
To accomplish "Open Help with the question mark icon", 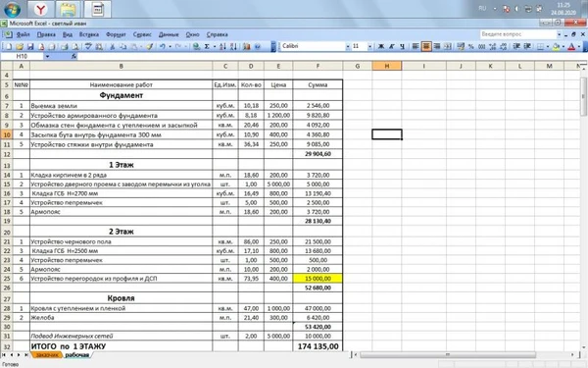I will click(257, 46).
